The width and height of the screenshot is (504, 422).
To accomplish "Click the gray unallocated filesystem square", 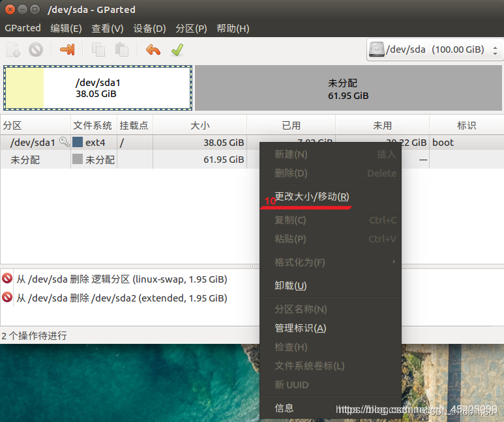I will 78,159.
